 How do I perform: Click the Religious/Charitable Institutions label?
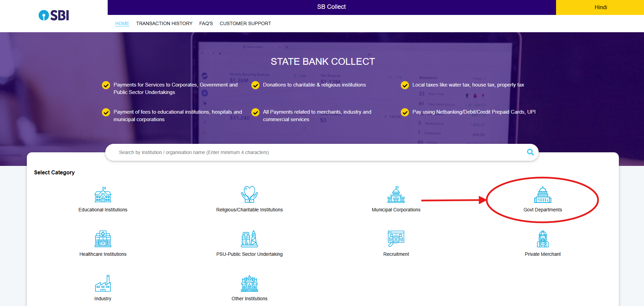249,210
